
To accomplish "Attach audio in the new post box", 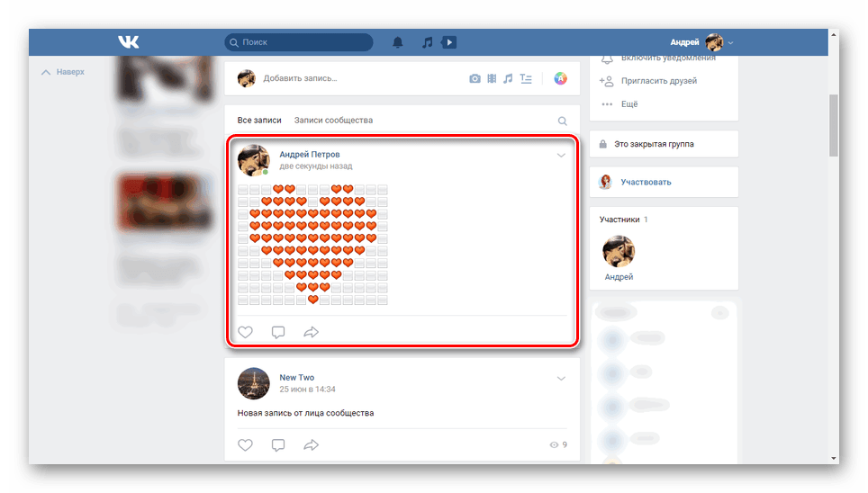I will [508, 78].
